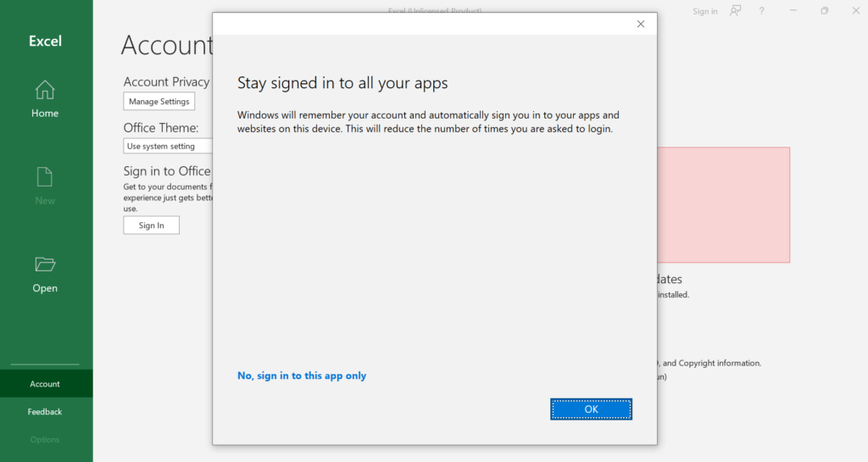Close the 'Stay signed in' dialog
Image resolution: width=868 pixels, height=462 pixels.
641,24
